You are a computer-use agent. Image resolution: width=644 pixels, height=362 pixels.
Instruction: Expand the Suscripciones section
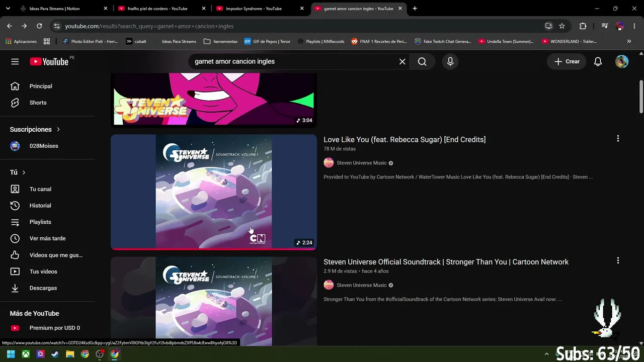(x=35, y=129)
